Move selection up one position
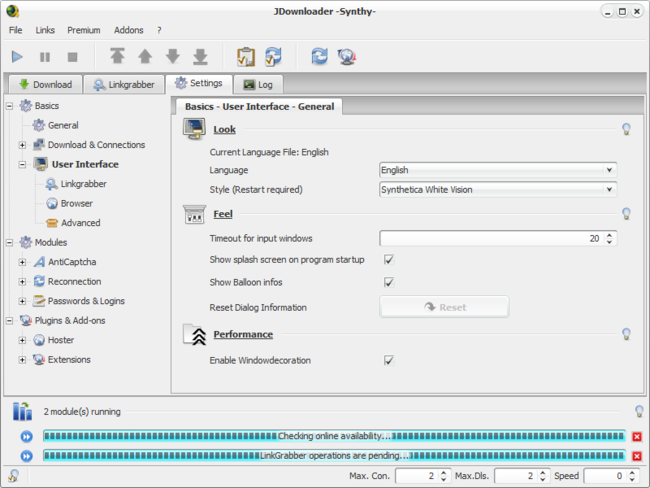This screenshot has height=488, width=650. [145, 56]
